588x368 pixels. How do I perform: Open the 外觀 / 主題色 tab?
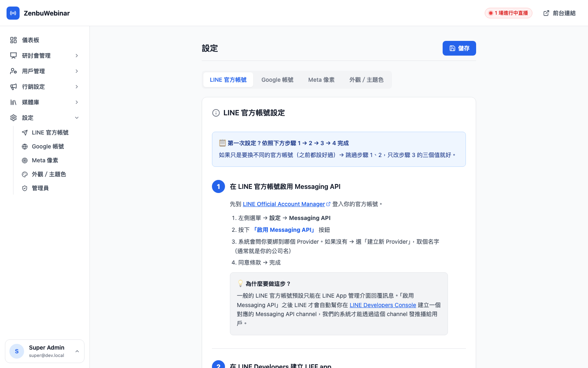(366, 80)
